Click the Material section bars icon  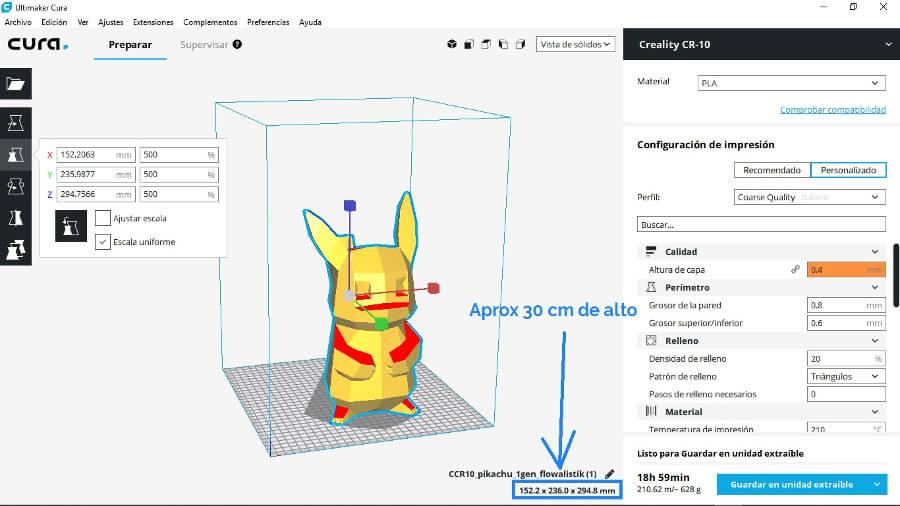651,411
